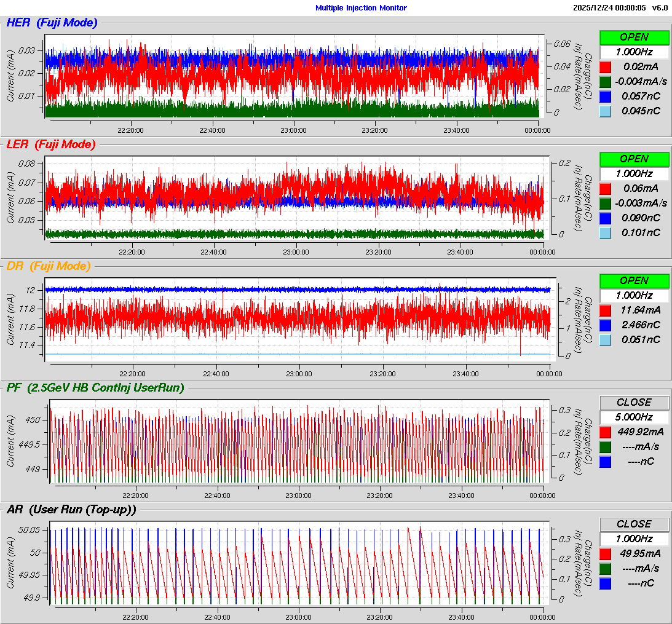This screenshot has width=672, height=624.
Task: Click the green swatch beside LER -0.003mA/s
Action: click(x=606, y=203)
